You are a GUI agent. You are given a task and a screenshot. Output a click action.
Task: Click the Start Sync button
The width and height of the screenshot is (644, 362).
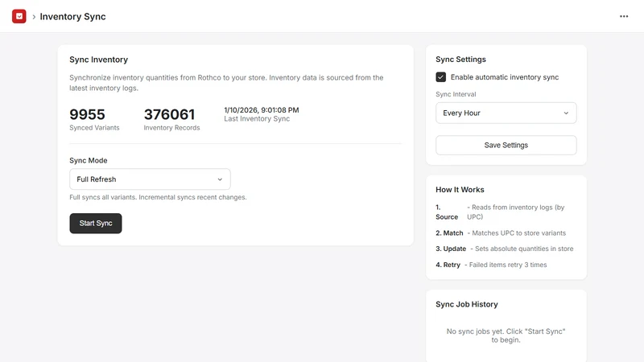[x=96, y=224]
